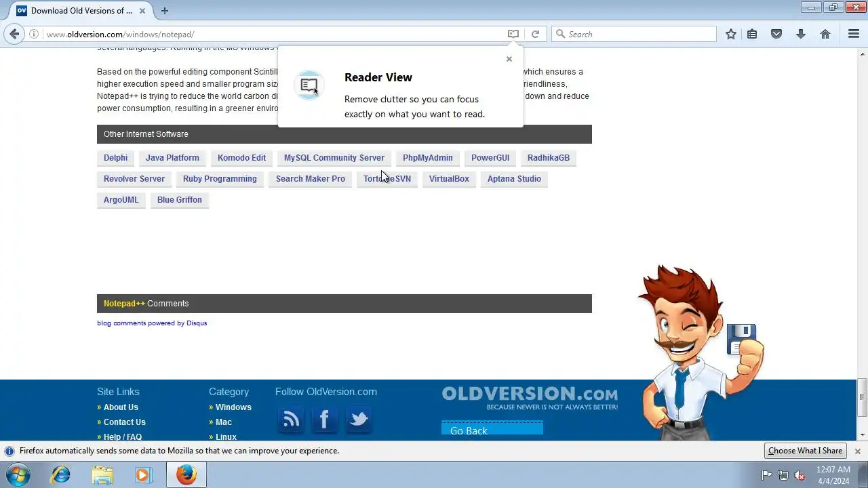The height and width of the screenshot is (488, 868).
Task: Show bookmarks list icon
Action: 752,34
